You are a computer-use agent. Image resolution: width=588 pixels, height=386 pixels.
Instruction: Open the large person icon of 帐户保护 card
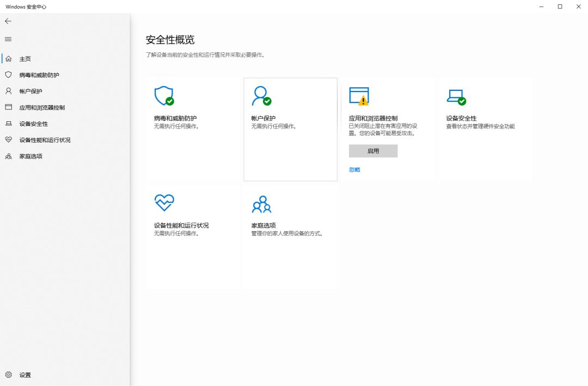261,96
